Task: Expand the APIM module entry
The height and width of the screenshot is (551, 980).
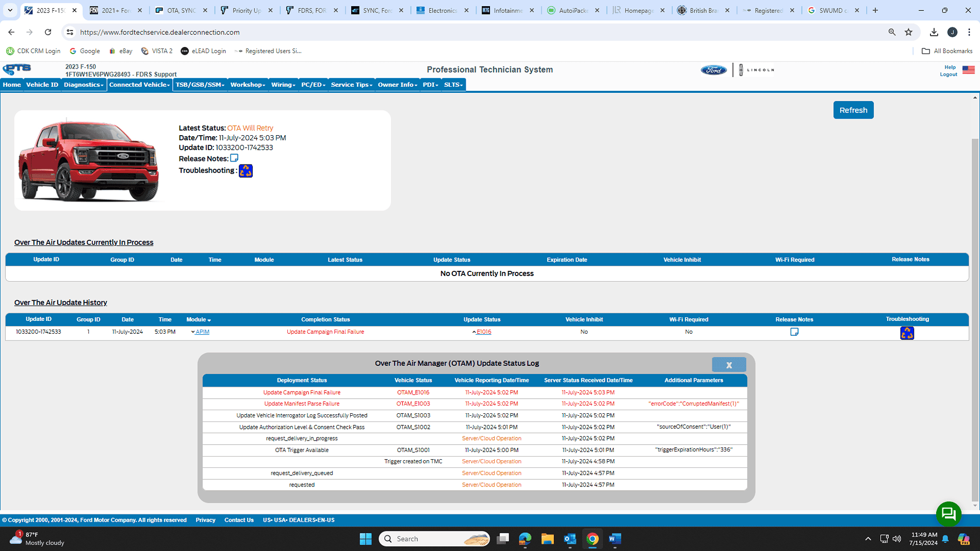Action: pyautogui.click(x=202, y=332)
